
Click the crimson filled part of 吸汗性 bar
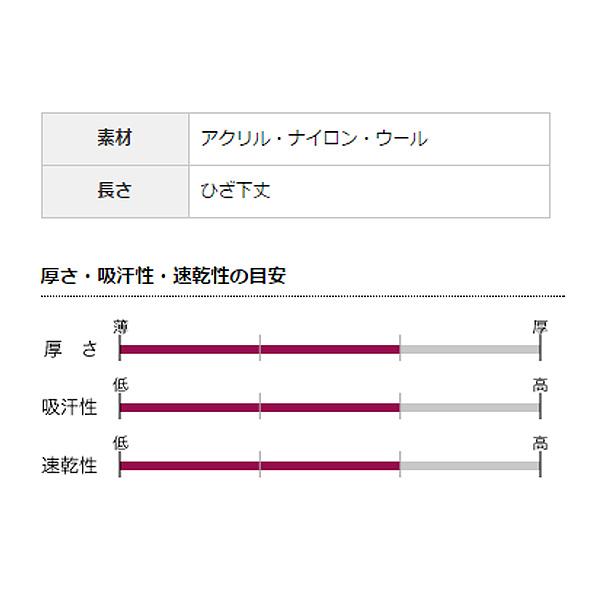(x=260, y=407)
